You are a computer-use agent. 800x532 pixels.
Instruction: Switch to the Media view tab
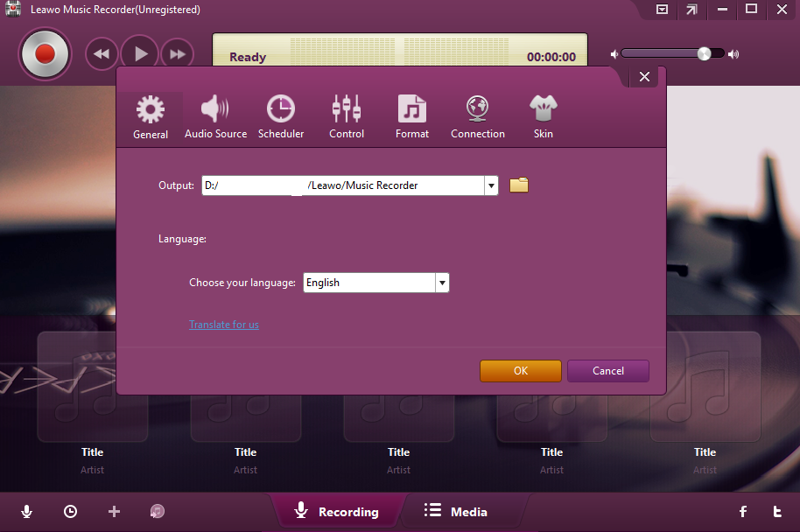[457, 511]
